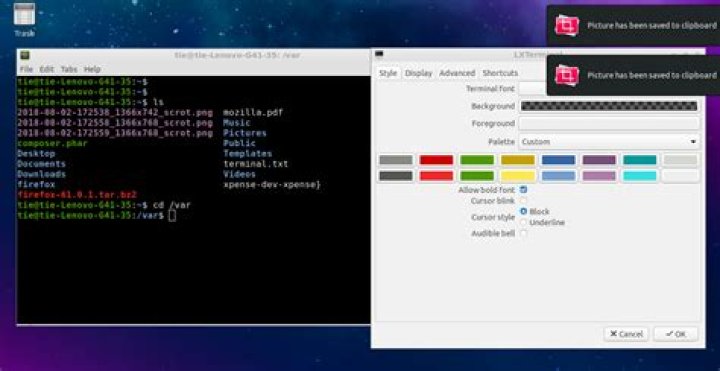
Task: Click the top screenshot notification icon
Action: click(567, 25)
